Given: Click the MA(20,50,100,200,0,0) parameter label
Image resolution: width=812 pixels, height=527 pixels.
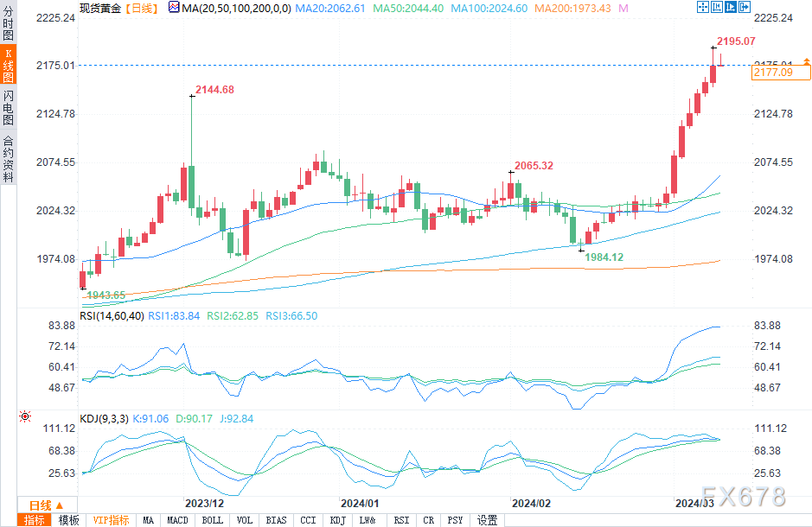Looking at the screenshot, I should 237,9.
